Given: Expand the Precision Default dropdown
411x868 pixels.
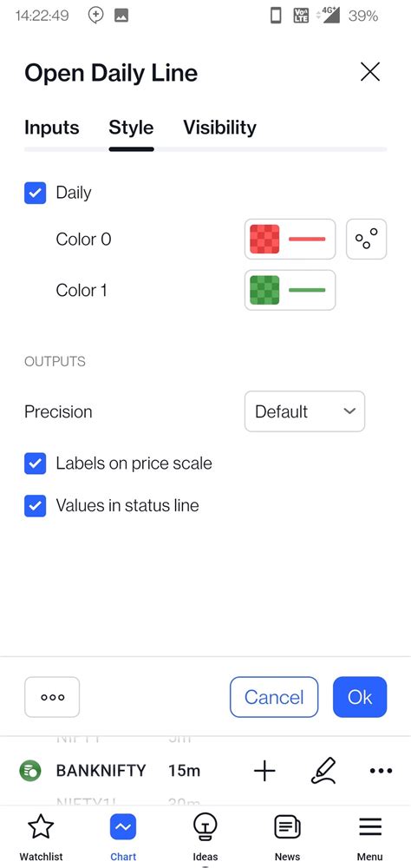Looking at the screenshot, I should pos(305,411).
